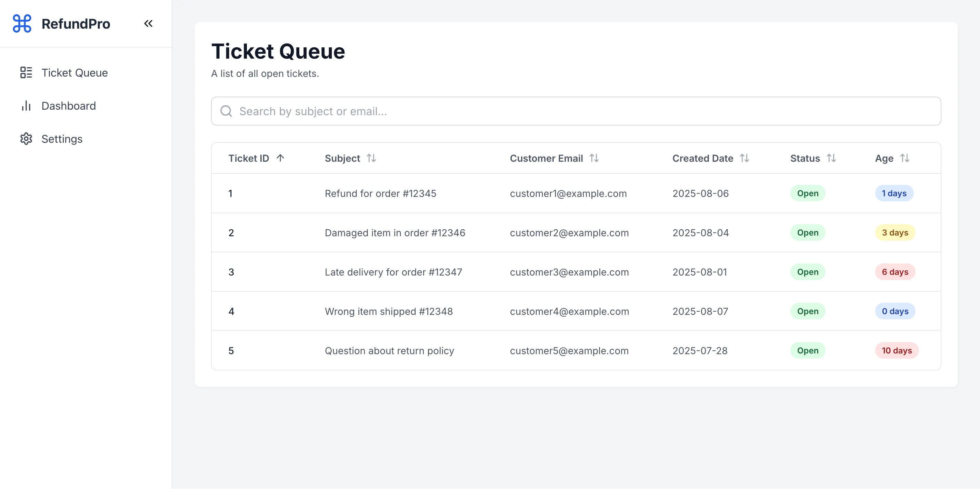Click the RefundPro command logo icon
The width and height of the screenshot is (980, 489).
coord(22,23)
